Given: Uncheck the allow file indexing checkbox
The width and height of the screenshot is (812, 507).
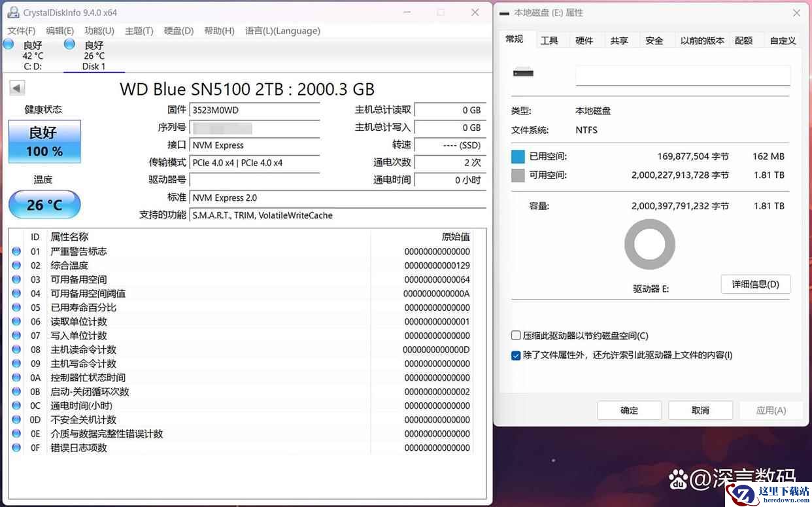Looking at the screenshot, I should point(516,355).
